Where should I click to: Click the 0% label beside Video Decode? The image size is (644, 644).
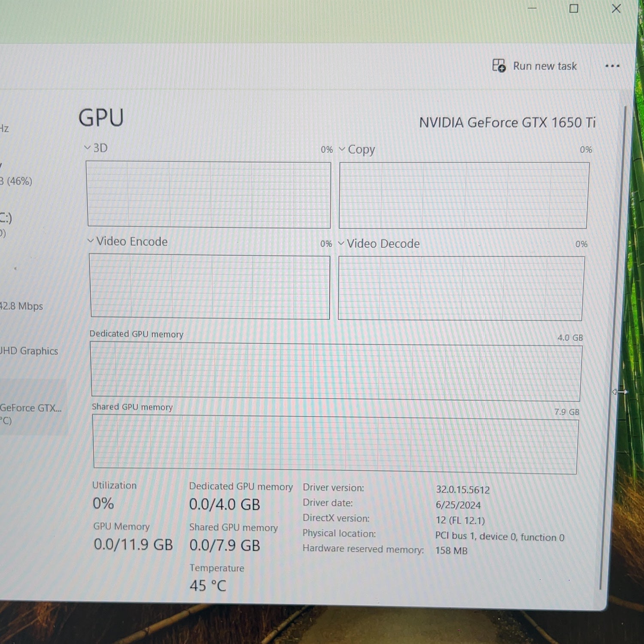(x=581, y=244)
